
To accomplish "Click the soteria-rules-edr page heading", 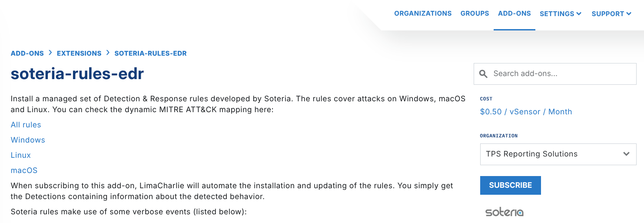I will 77,74.
